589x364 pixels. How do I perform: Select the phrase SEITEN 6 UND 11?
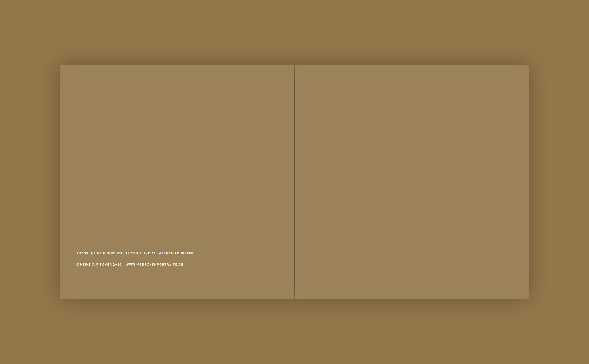(x=140, y=253)
